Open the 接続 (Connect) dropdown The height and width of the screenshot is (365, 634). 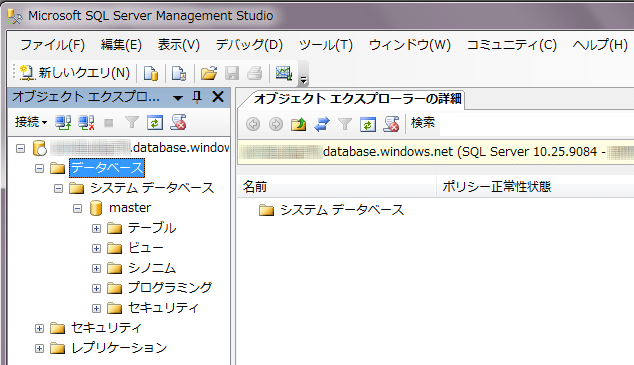(31, 122)
